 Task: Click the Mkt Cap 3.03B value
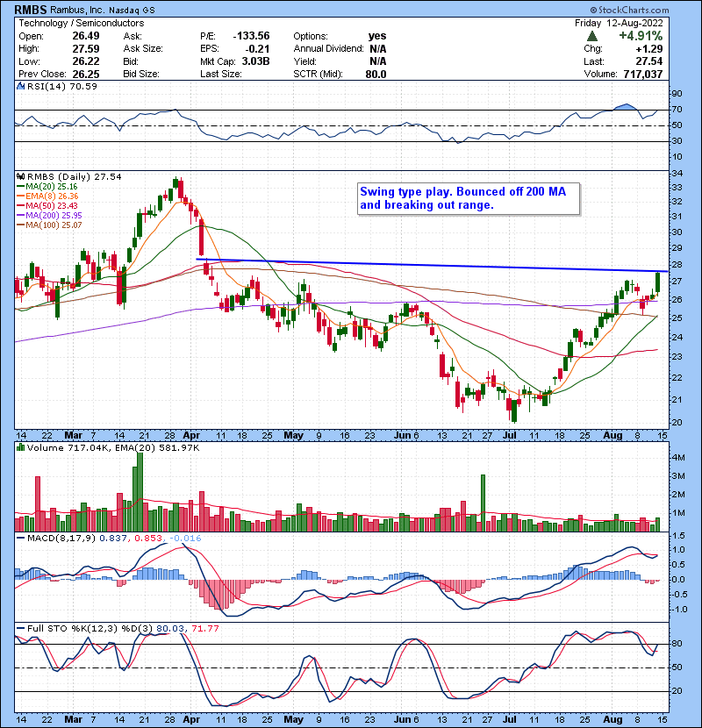tap(255, 61)
